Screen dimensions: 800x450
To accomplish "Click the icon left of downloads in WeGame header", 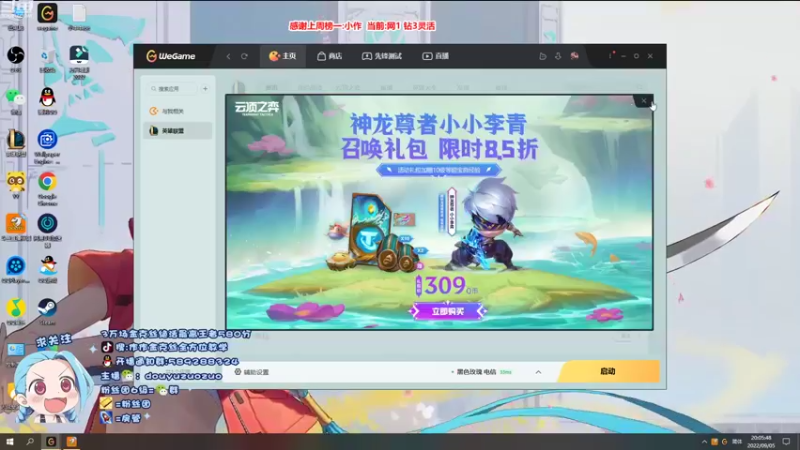I will click(542, 56).
